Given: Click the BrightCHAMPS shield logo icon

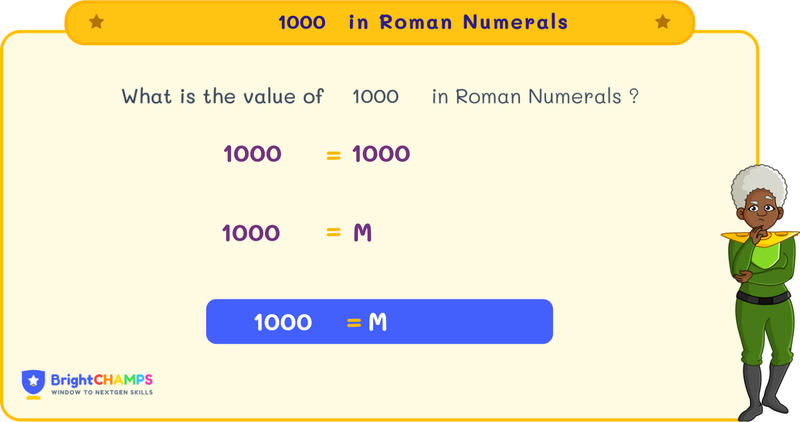Looking at the screenshot, I should click(34, 383).
